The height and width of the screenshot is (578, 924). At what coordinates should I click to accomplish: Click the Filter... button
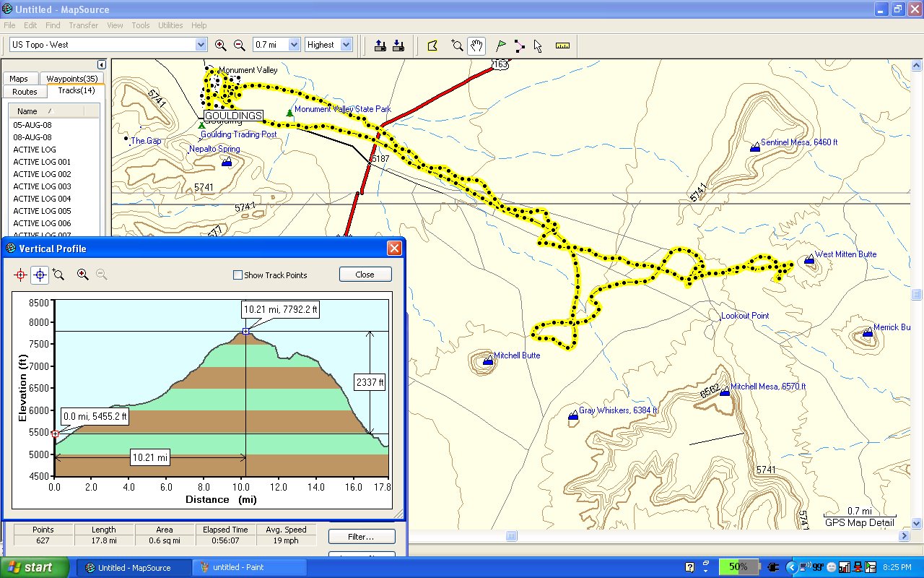pos(361,537)
